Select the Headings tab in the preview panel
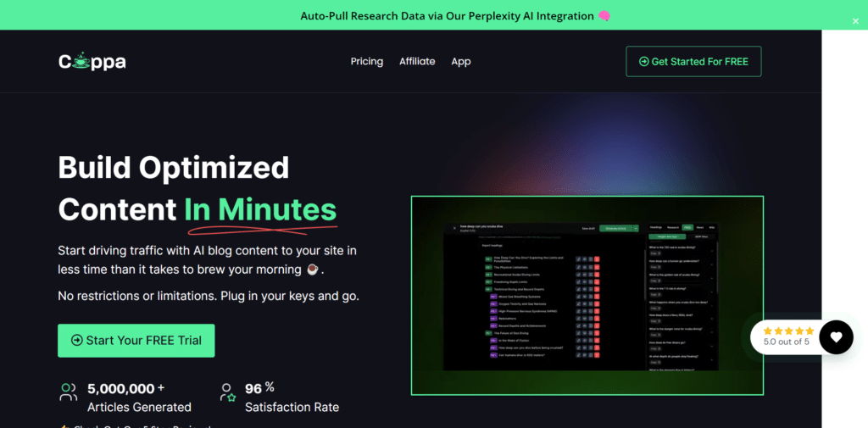Viewport: 868px width, 428px height. click(655, 228)
